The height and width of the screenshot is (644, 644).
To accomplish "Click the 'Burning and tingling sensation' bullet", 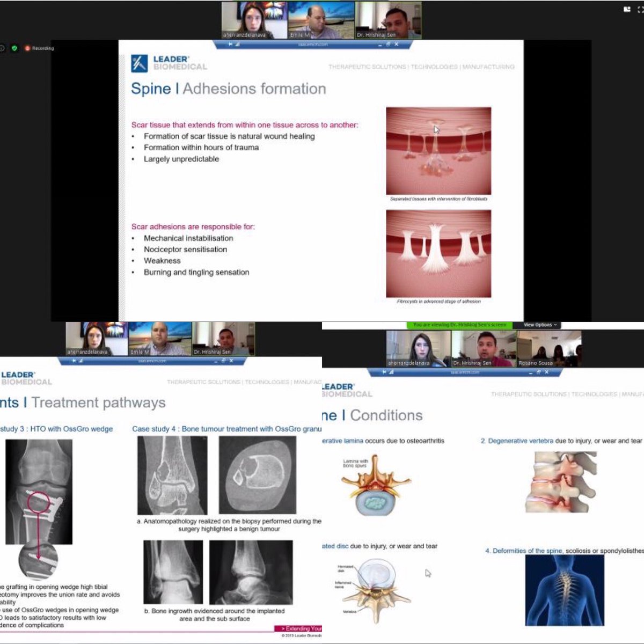I will pyautogui.click(x=196, y=273).
